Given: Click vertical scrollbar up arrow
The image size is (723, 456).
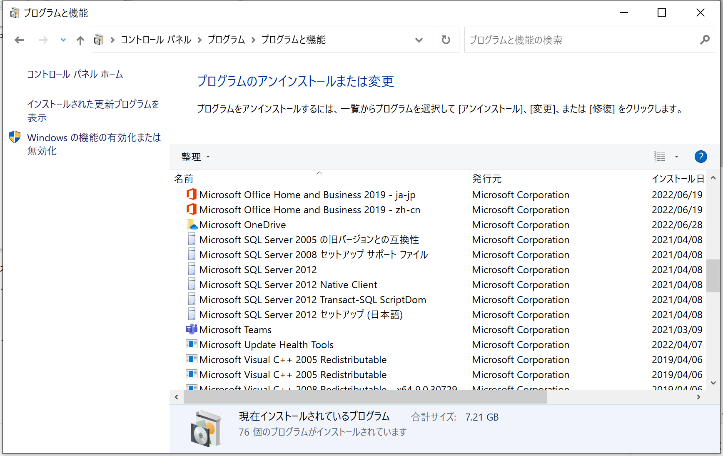Looking at the screenshot, I should coord(713,178).
